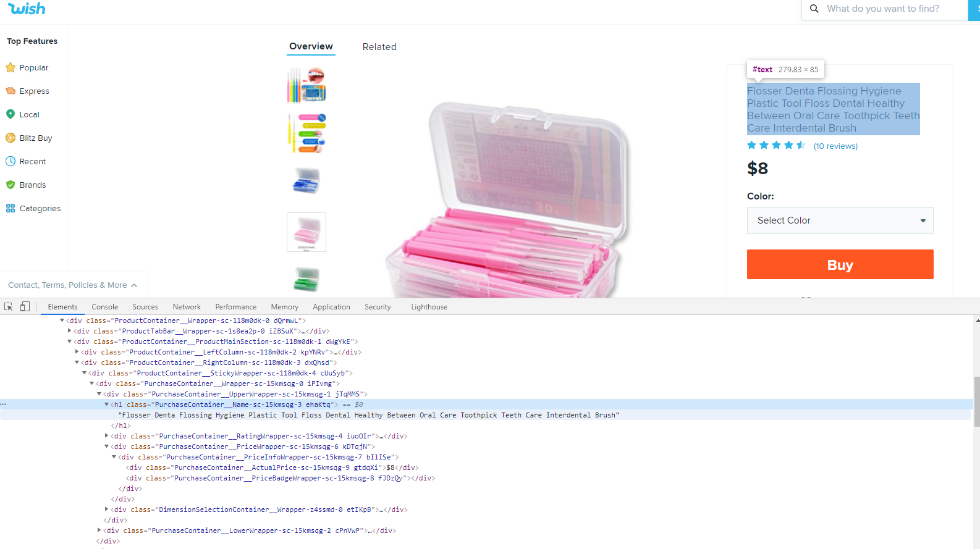Open the Popular star icon
Screen dimensions: 980x549
pyautogui.click(x=11, y=67)
